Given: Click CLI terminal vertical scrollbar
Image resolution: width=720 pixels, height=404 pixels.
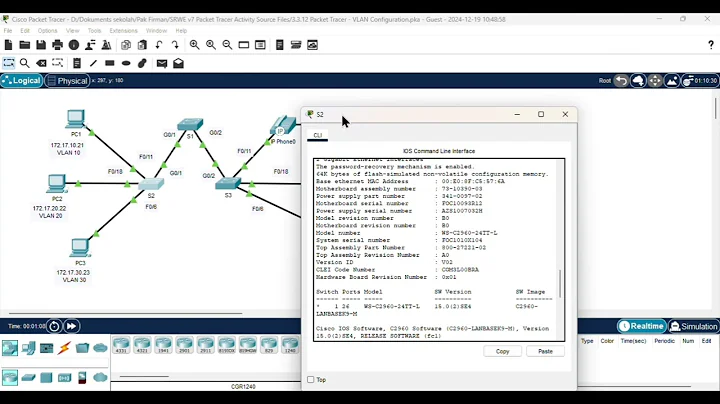Looking at the screenshot, I should (560, 284).
